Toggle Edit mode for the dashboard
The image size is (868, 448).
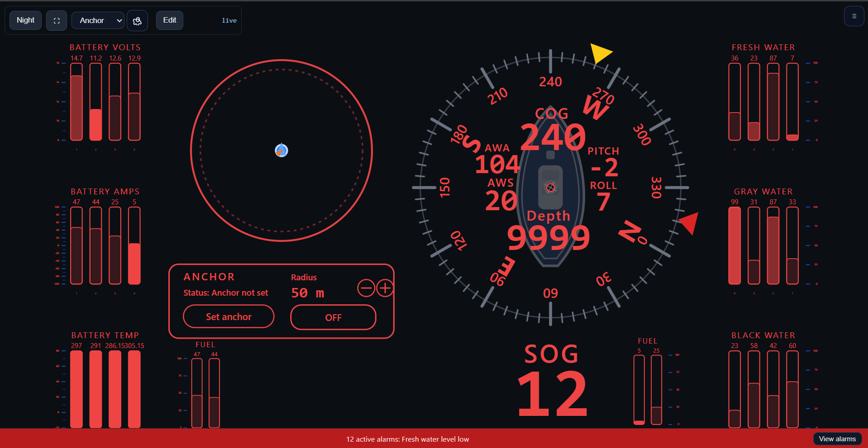tap(170, 20)
